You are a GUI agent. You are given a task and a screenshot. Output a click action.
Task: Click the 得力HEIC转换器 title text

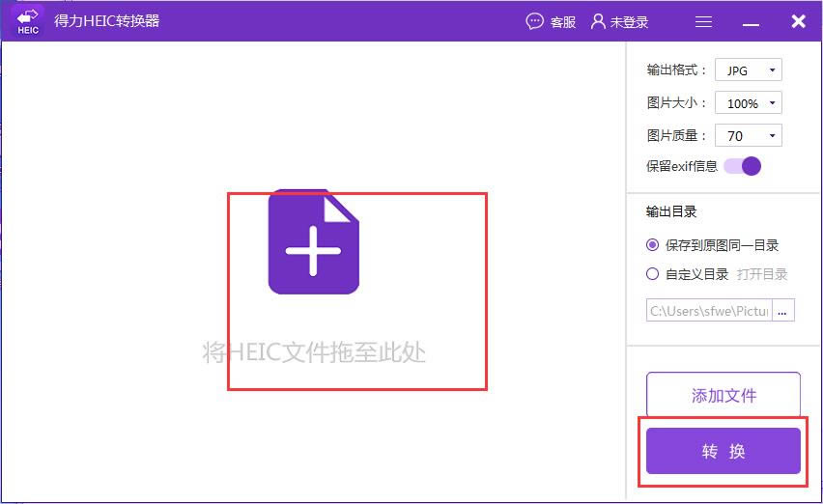[x=107, y=21]
